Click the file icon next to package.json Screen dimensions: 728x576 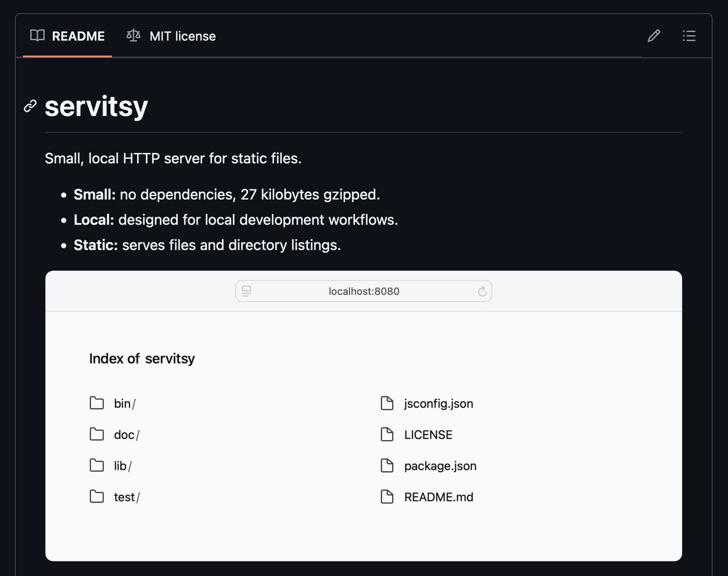387,466
